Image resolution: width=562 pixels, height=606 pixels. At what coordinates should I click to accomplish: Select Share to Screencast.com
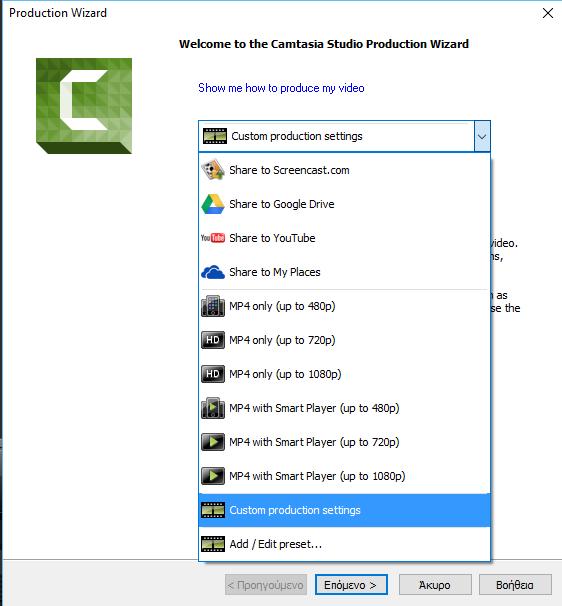pos(344,170)
